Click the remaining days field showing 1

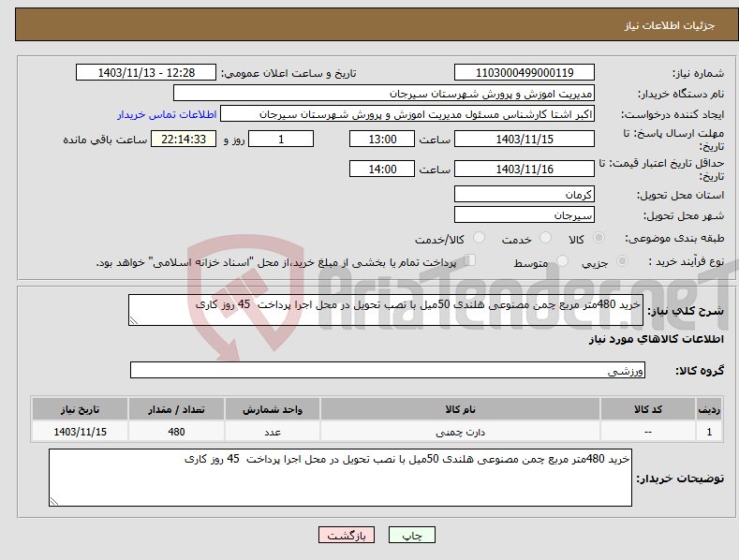pos(281,139)
